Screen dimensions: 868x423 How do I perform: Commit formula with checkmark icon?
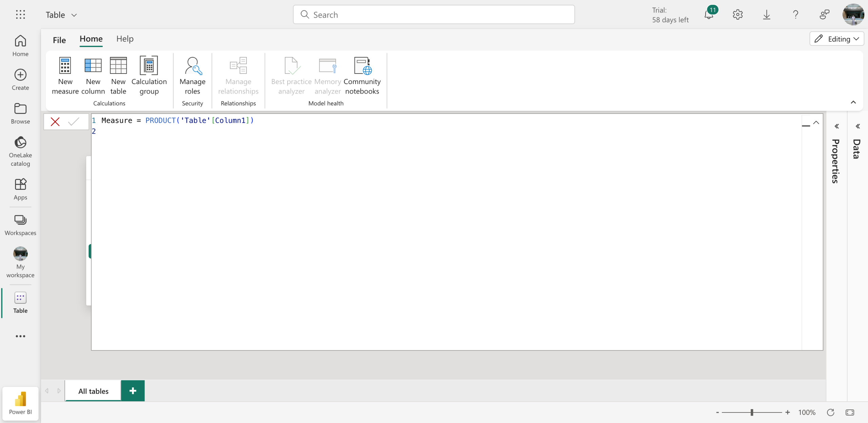tap(74, 122)
